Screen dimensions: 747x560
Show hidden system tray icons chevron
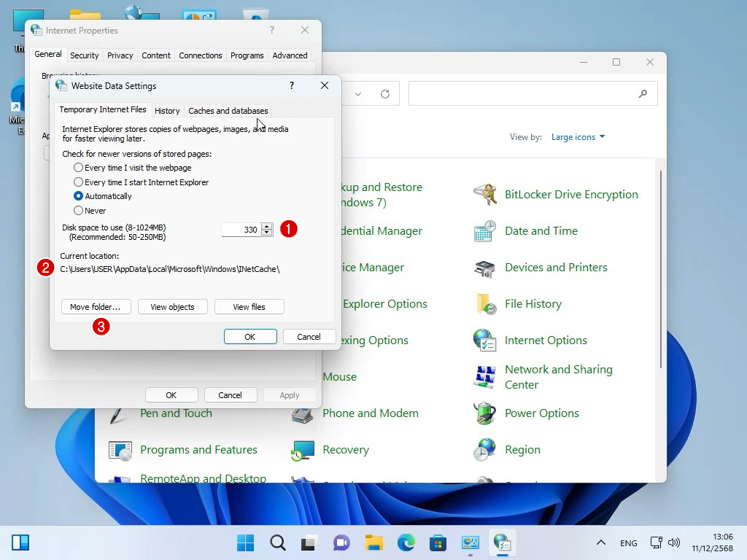[x=600, y=542]
